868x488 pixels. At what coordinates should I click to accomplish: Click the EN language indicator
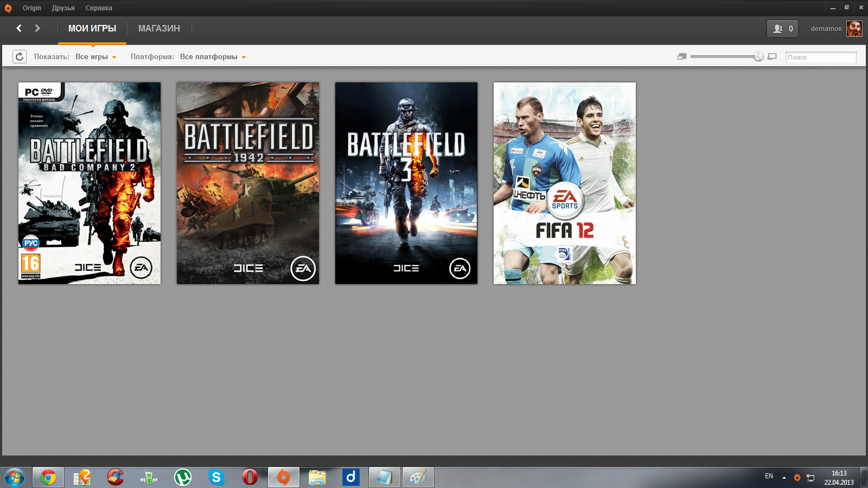click(x=769, y=476)
